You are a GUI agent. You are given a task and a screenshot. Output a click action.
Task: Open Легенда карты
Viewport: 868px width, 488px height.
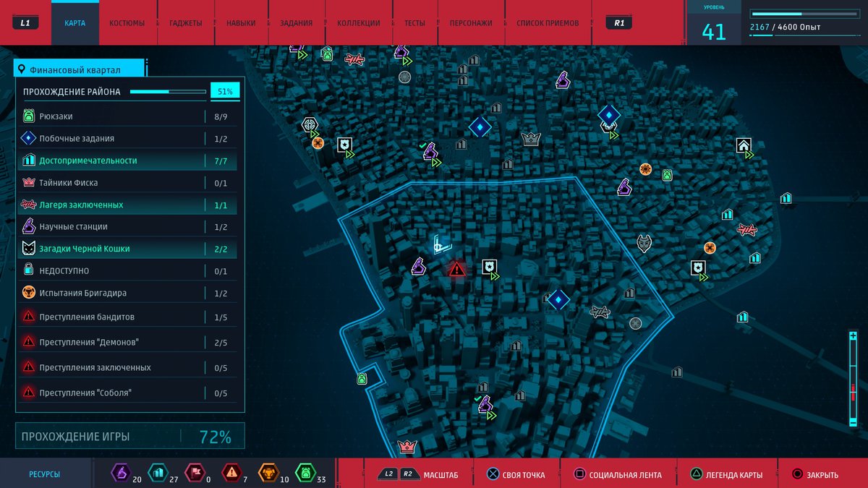[726, 475]
